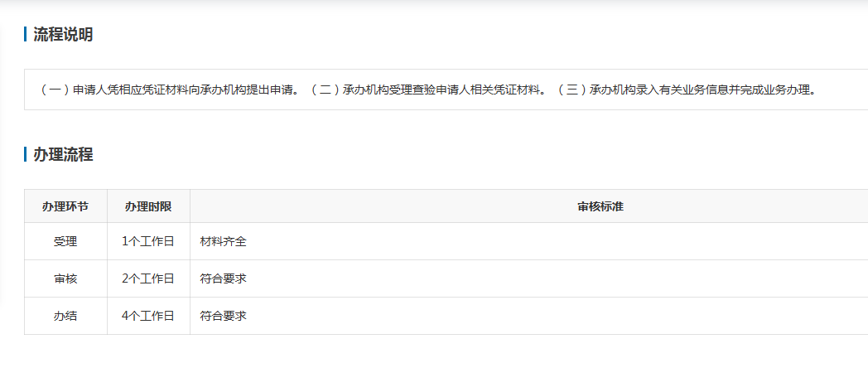The image size is (868, 368).
Task: Click the sentence 承办机构录入有关业务信息并完成业务办理
Action: click(702, 90)
